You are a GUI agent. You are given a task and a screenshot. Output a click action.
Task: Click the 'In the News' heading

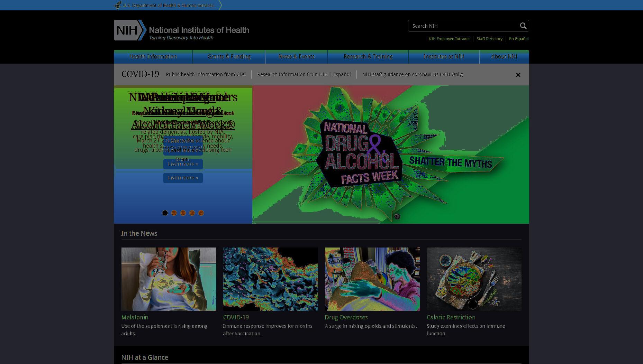point(139,233)
